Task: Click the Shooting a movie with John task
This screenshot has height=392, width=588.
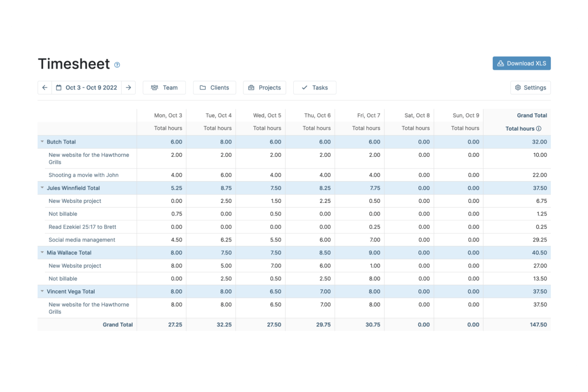Action: coord(83,175)
